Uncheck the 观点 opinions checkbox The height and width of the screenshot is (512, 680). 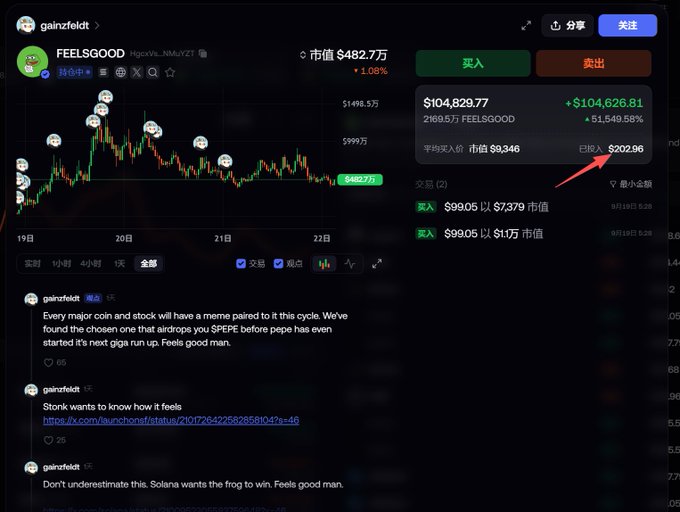tap(278, 264)
